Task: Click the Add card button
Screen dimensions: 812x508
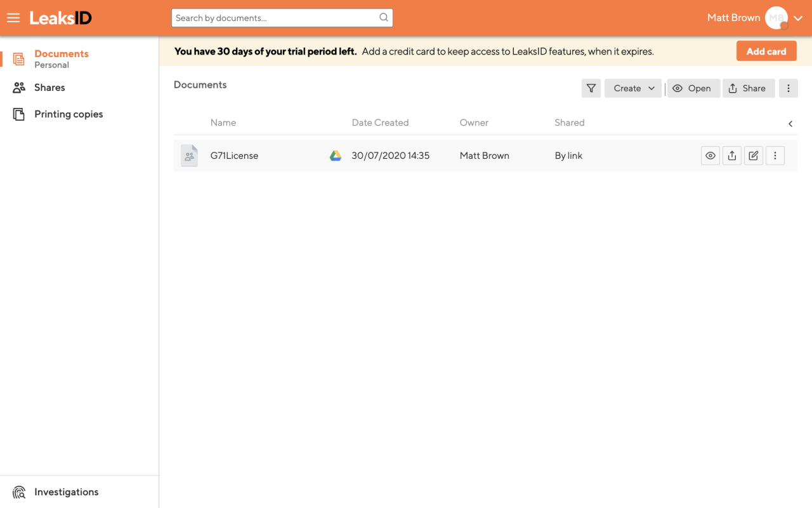Action: pyautogui.click(x=766, y=51)
